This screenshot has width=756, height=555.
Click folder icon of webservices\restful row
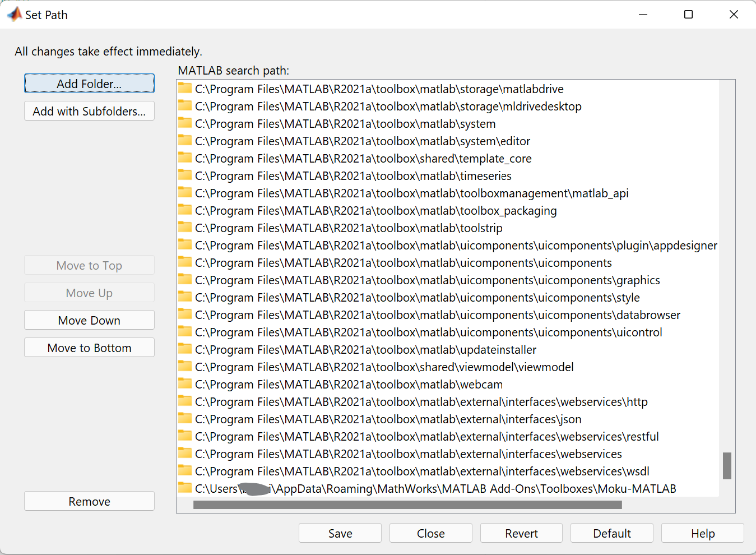(x=185, y=436)
